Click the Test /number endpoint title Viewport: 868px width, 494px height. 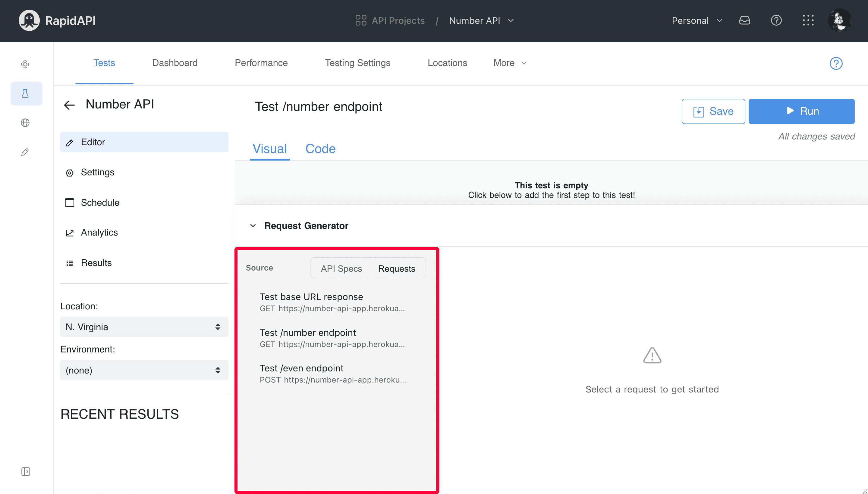click(x=318, y=107)
